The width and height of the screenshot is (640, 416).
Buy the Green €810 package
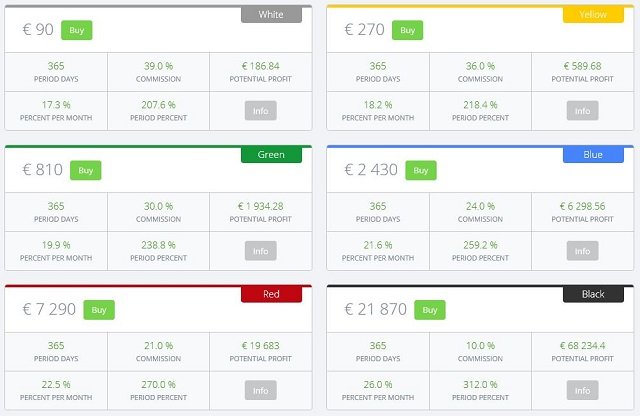point(86,170)
